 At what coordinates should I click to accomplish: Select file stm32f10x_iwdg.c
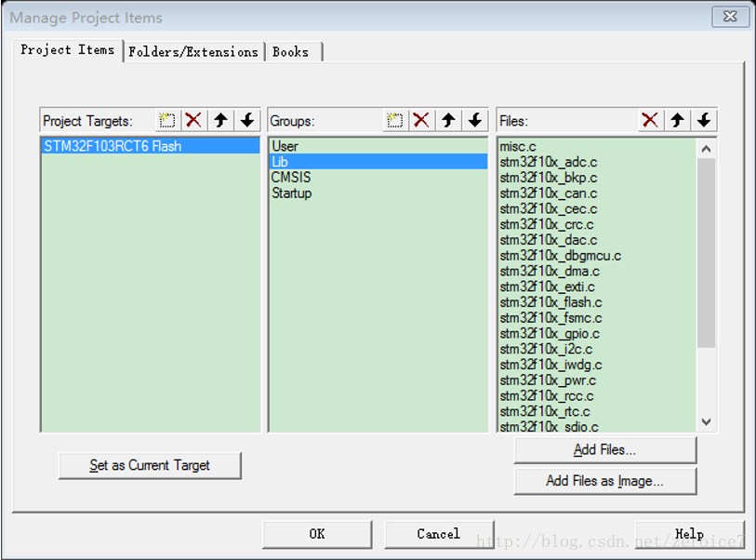(597, 365)
